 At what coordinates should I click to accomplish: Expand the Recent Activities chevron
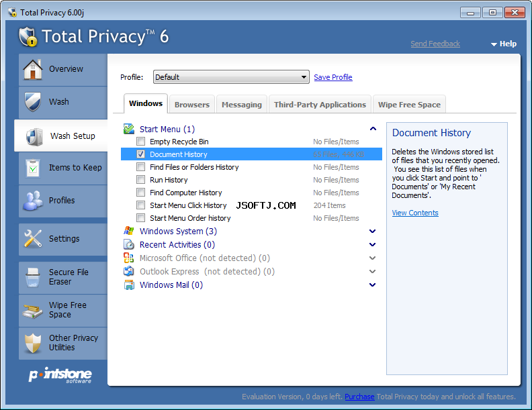click(x=372, y=245)
